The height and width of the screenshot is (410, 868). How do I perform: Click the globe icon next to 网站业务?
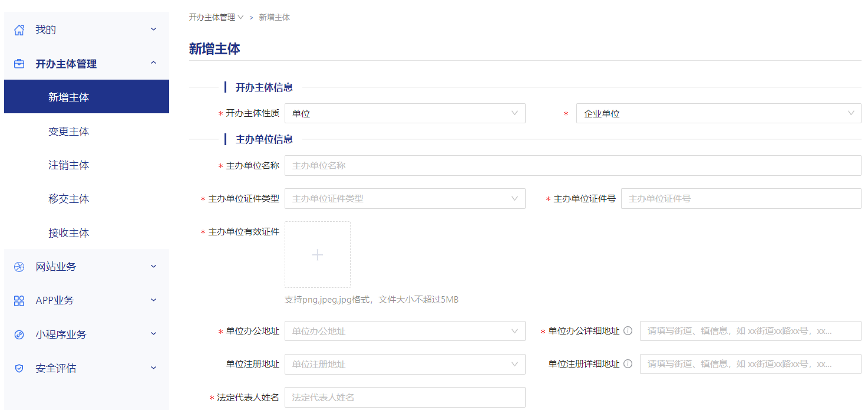click(x=18, y=266)
